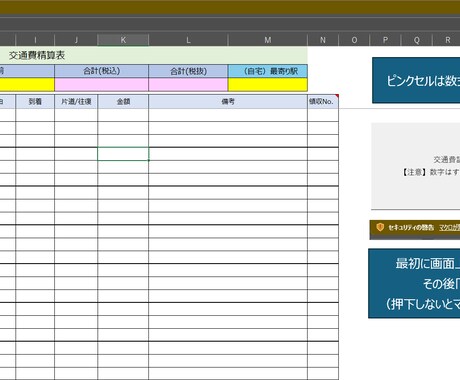Select pink cell under 合計(税込)

point(102,84)
